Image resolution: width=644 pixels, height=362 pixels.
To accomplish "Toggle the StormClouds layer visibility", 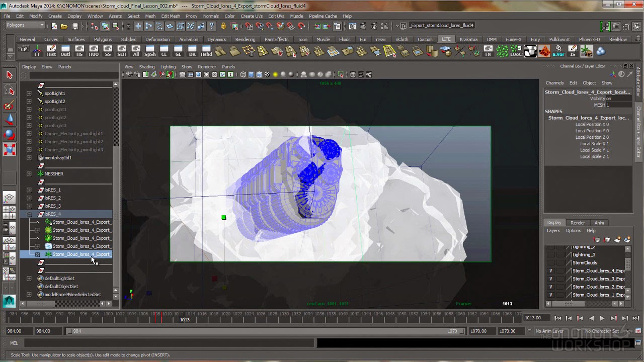I will click(x=551, y=262).
